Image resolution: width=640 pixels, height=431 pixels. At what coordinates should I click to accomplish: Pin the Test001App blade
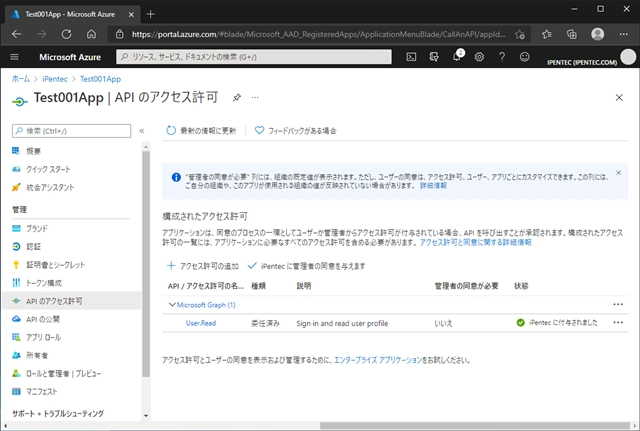coord(237,98)
